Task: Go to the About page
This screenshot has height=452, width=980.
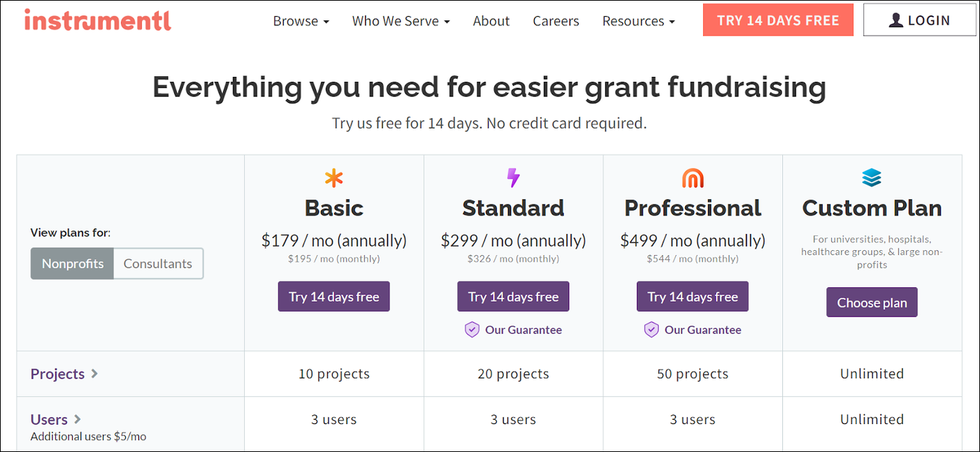Action: (491, 21)
